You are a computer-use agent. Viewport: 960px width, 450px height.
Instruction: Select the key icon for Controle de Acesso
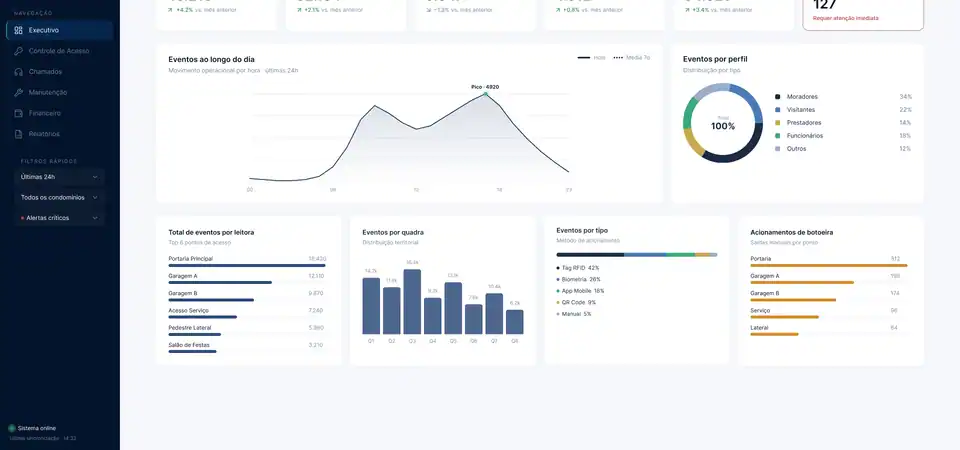[18, 51]
